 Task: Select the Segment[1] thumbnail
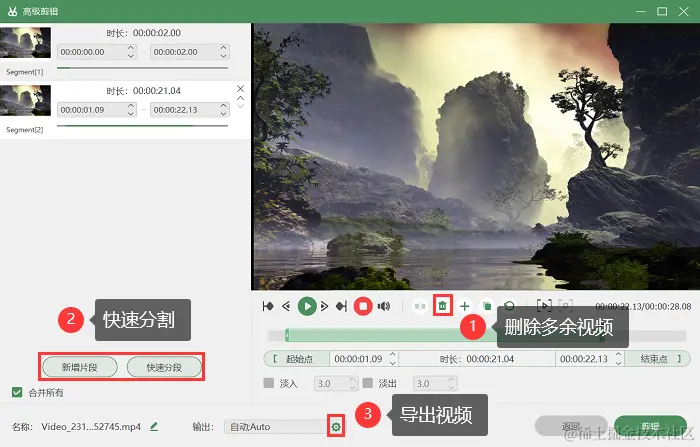(x=25, y=42)
